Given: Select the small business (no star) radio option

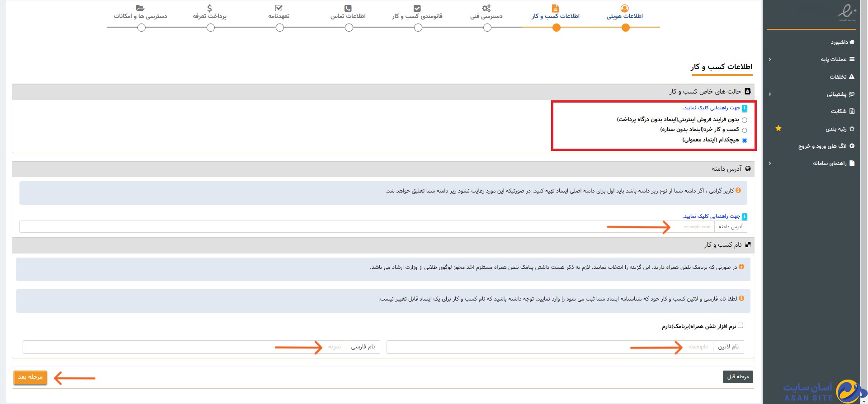Looking at the screenshot, I should point(745,130).
